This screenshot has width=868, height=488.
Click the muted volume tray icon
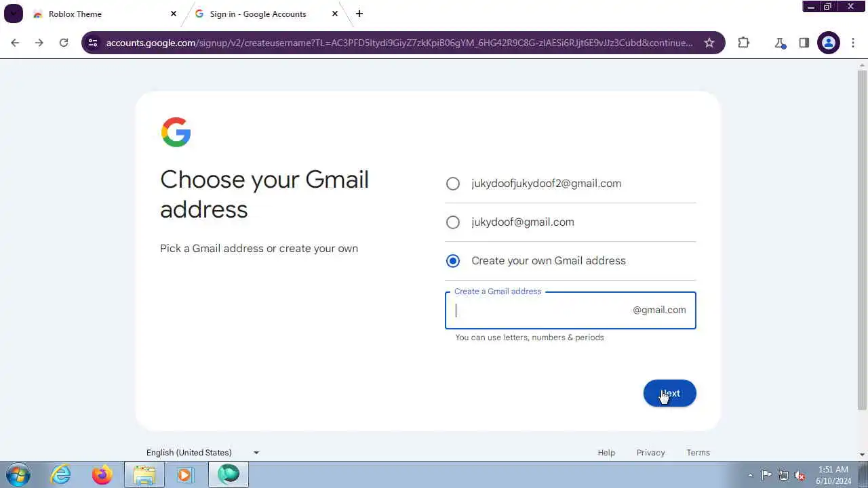800,475
